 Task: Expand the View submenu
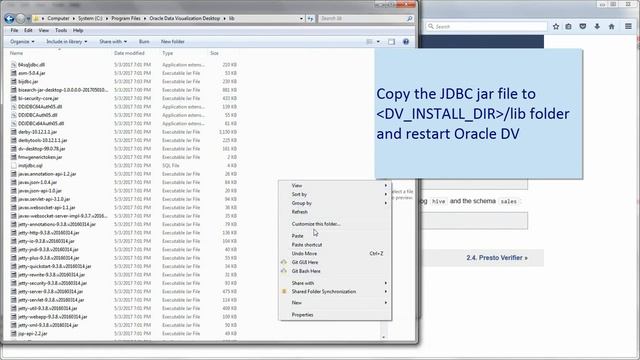tap(334, 186)
